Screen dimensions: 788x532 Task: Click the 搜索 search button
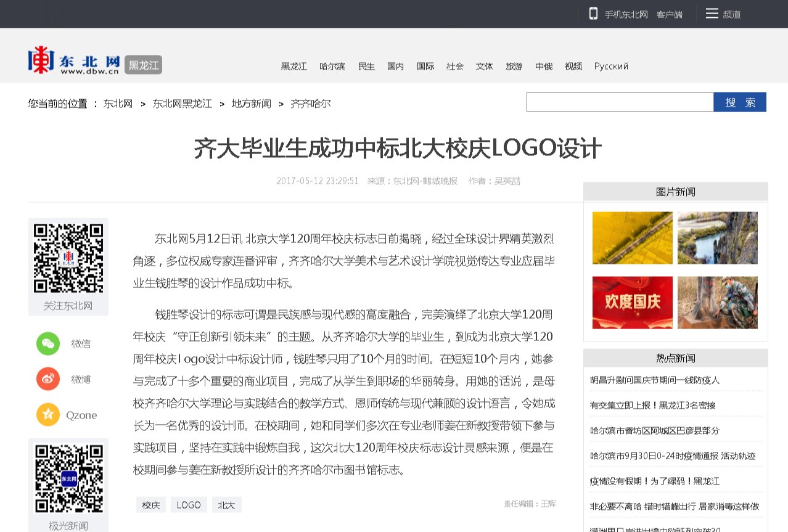tap(739, 102)
